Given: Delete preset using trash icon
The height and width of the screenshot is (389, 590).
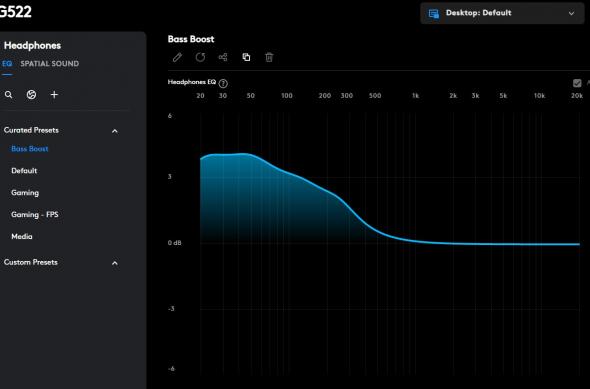Looking at the screenshot, I should click(x=269, y=57).
